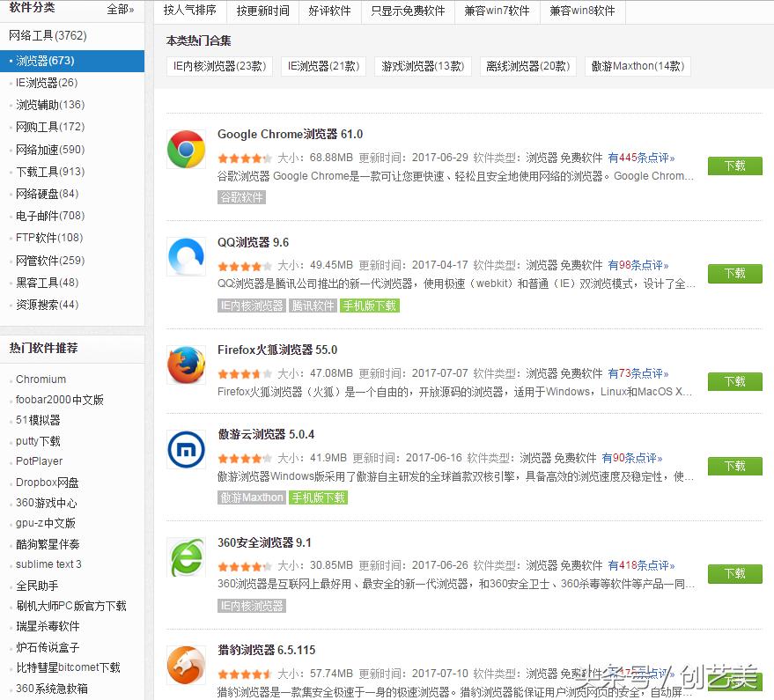Click the star rating of Firefox火狐浏览器

pyautogui.click(x=246, y=372)
